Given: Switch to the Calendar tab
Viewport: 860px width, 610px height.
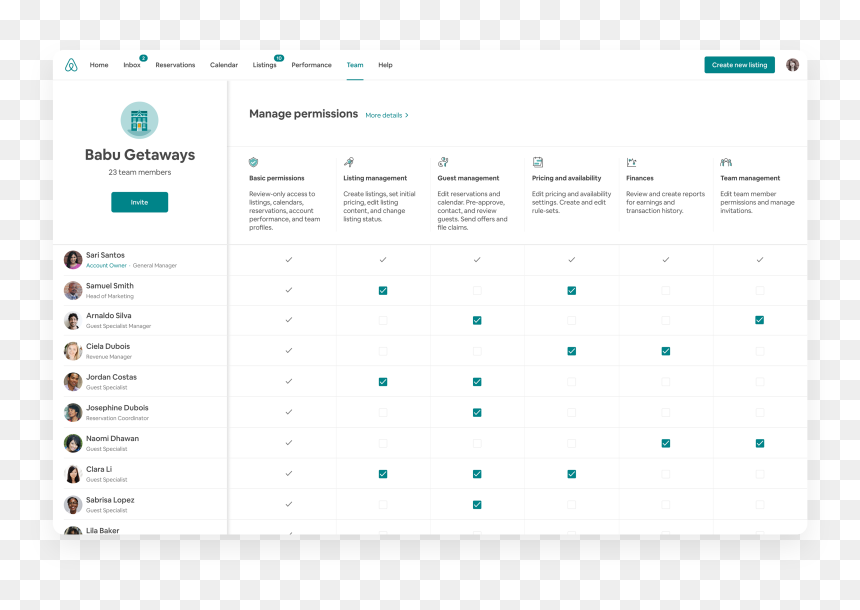Looking at the screenshot, I should (224, 65).
